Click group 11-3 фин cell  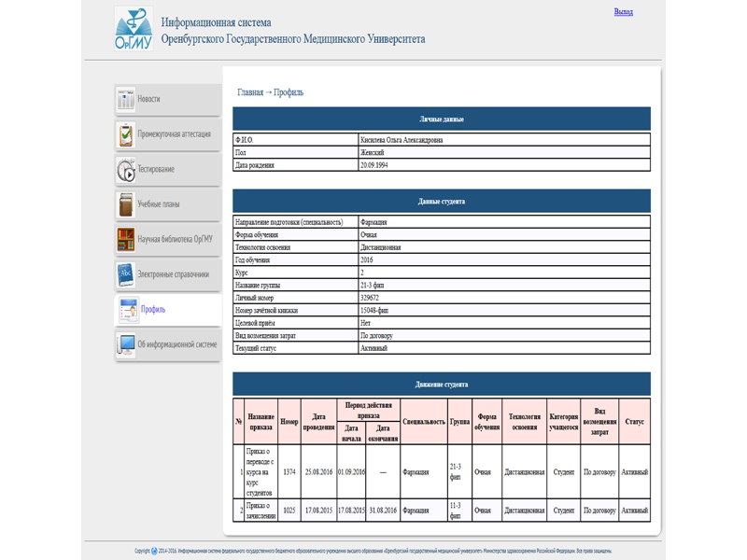point(459,511)
